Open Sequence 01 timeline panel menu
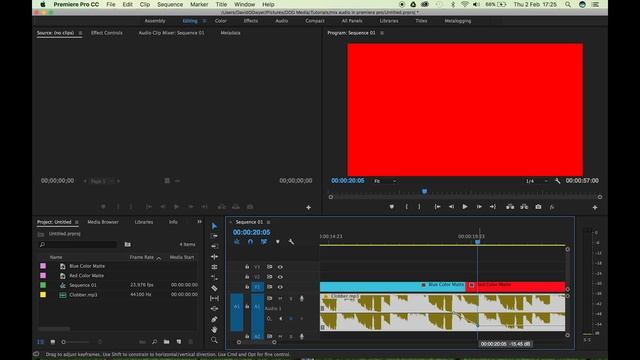This screenshot has width=640, height=360. [268, 222]
